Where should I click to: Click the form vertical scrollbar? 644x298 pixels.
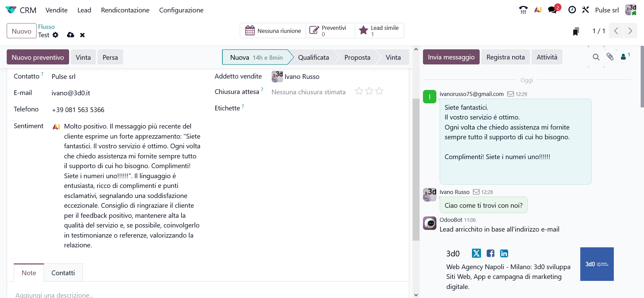[x=416, y=169]
